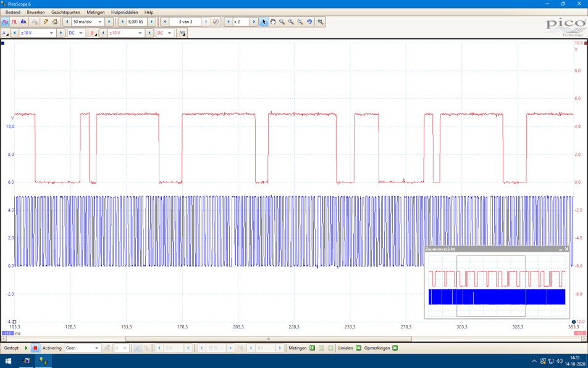Switch to Persistence mode icon
This screenshot has height=368, width=588.
click(x=14, y=22)
